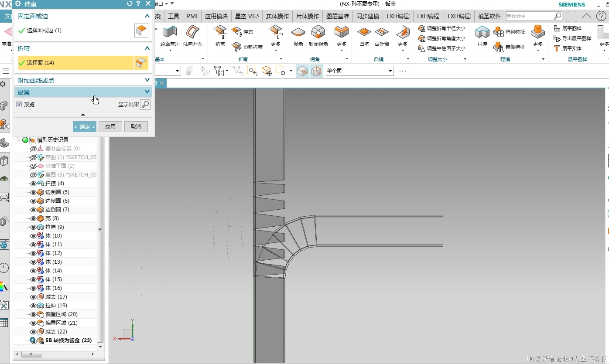Collapse the 固定面或边 section
The height and width of the screenshot is (364, 609).
[147, 16]
